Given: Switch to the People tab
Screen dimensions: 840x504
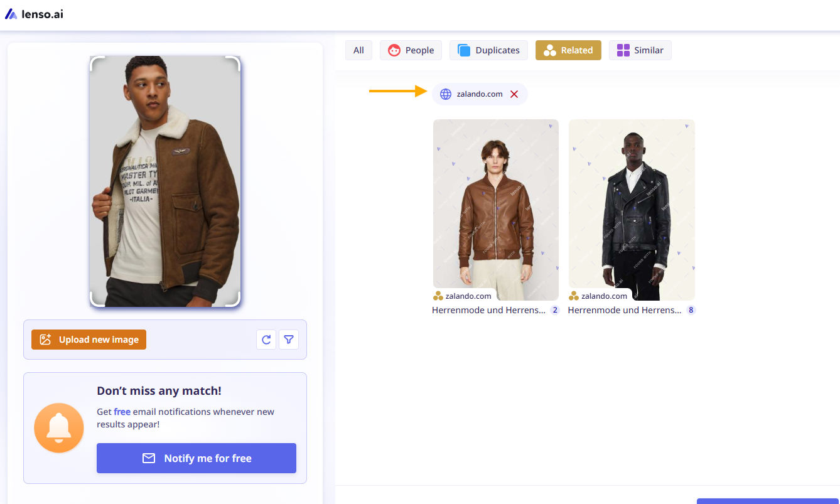Looking at the screenshot, I should tap(411, 50).
